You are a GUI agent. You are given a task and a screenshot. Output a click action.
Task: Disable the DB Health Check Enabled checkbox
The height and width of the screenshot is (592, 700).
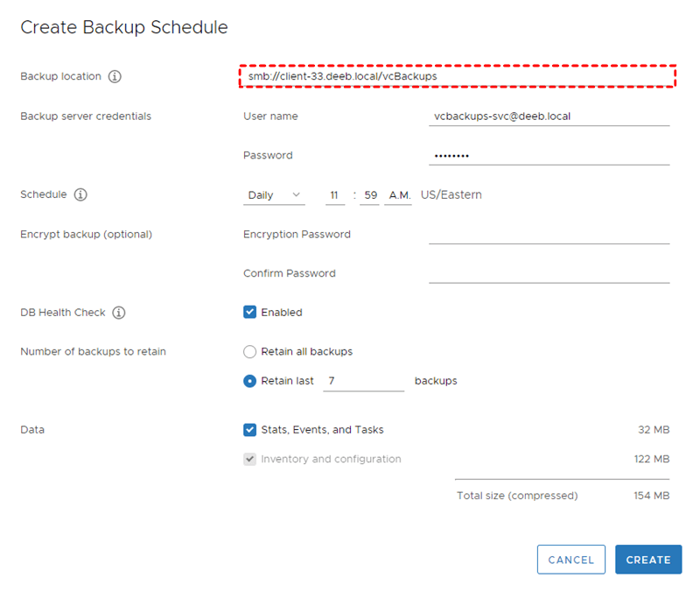[249, 313]
